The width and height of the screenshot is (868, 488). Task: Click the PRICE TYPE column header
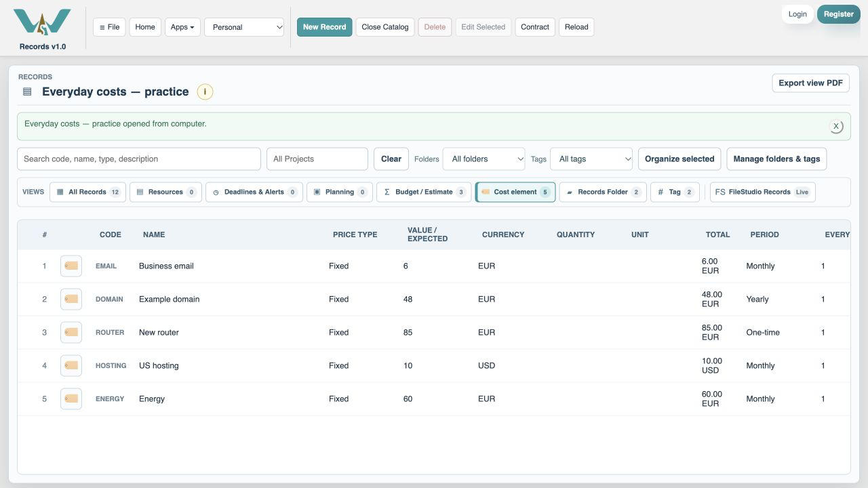tap(355, 235)
